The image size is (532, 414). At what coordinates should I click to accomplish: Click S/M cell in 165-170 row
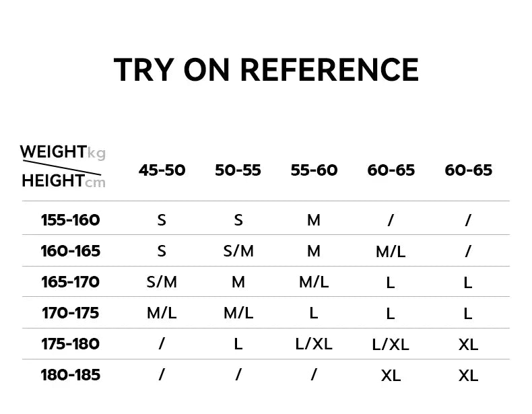[x=162, y=282]
